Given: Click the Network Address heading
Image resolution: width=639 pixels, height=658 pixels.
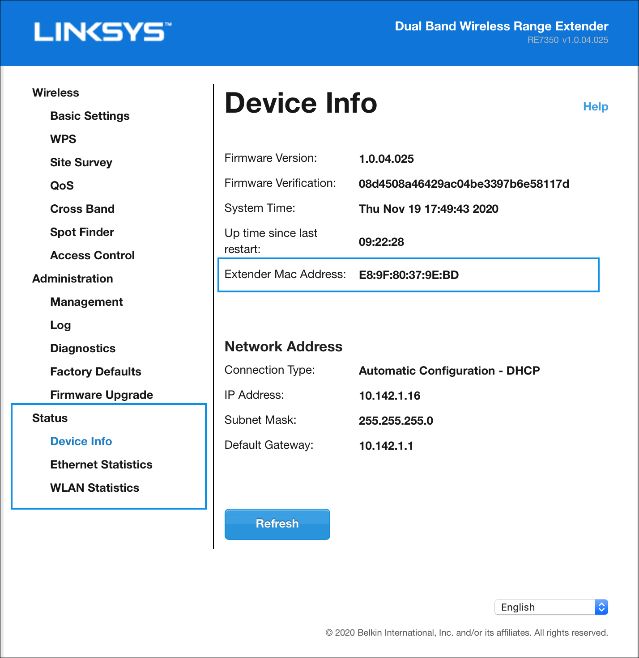Looking at the screenshot, I should [284, 347].
